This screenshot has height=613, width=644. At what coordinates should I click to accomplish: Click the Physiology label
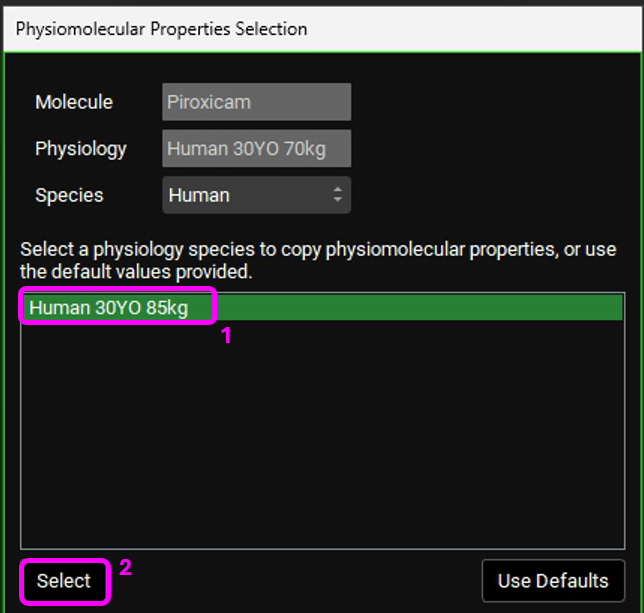(81, 149)
